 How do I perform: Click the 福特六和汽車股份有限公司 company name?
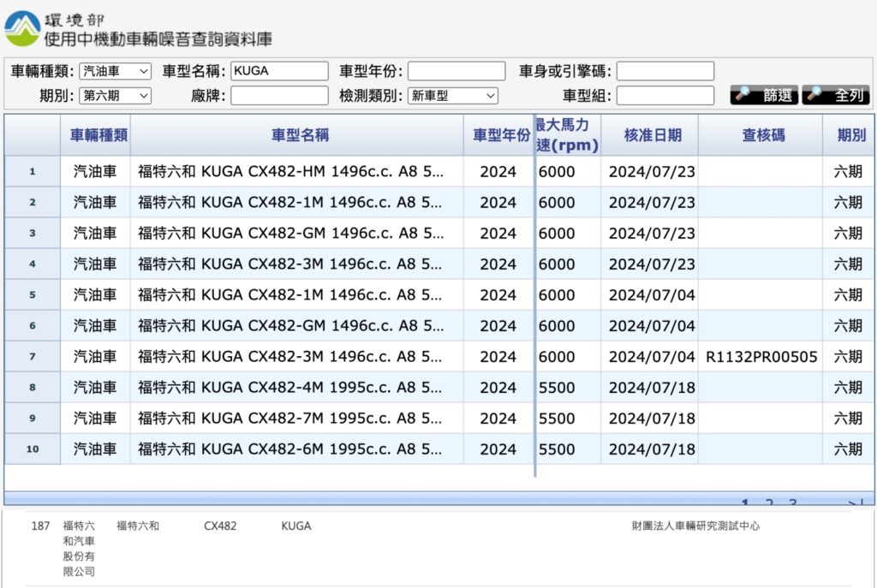(x=79, y=549)
